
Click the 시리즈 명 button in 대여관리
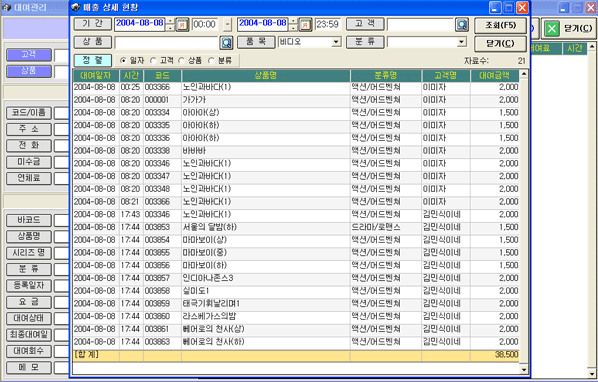pos(29,253)
